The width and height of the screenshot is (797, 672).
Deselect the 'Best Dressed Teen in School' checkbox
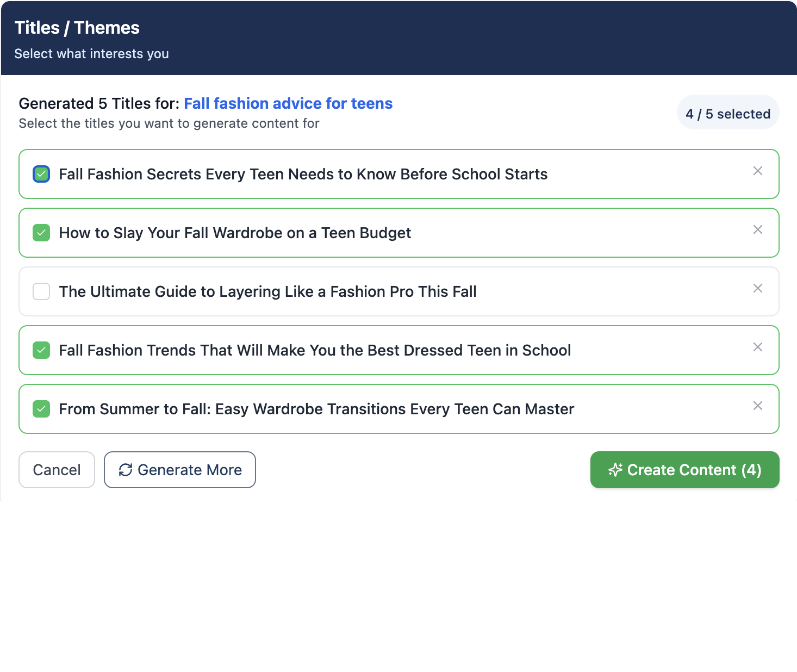(x=41, y=350)
